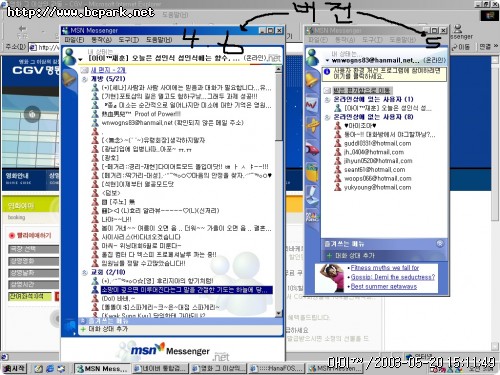Collapse the 교회 (2/10) contact group
This screenshot has width=500, height=375.
[85, 272]
